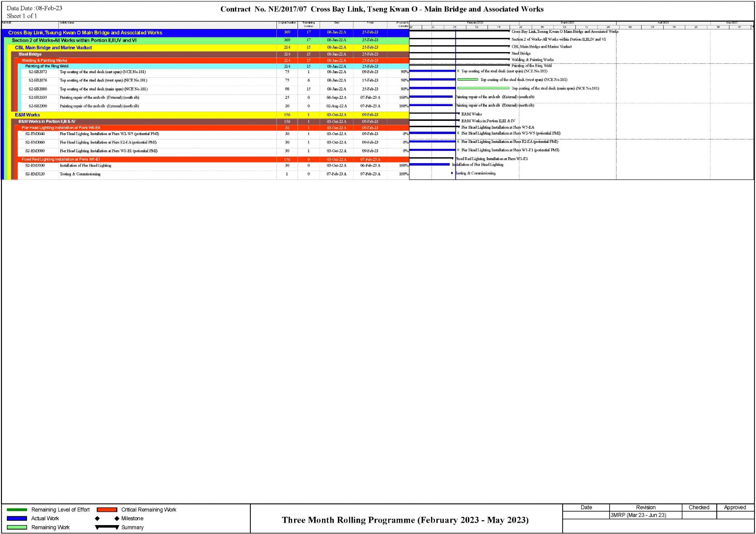
Task: Click activity ID S2-SB2072
Action: [38, 72]
